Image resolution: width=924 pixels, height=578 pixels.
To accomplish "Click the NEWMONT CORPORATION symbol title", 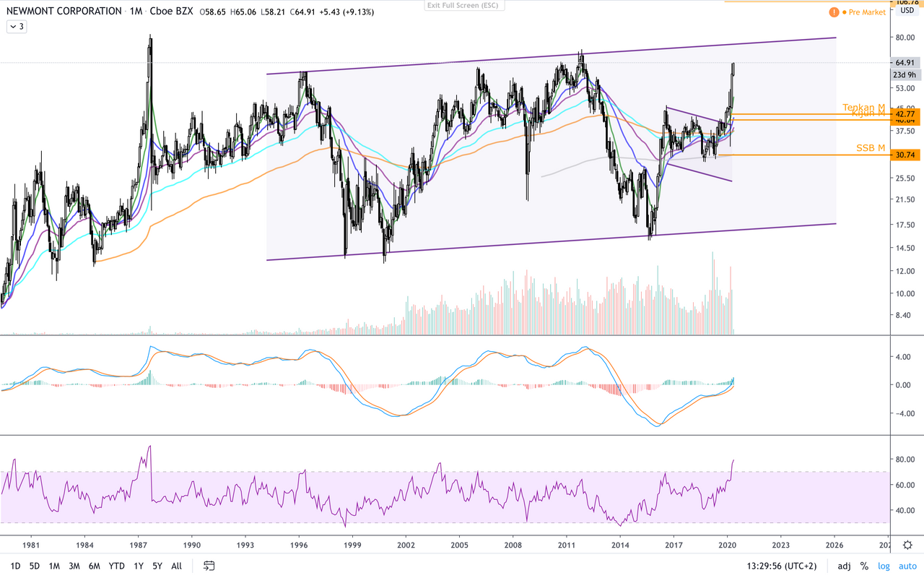I will [x=64, y=12].
